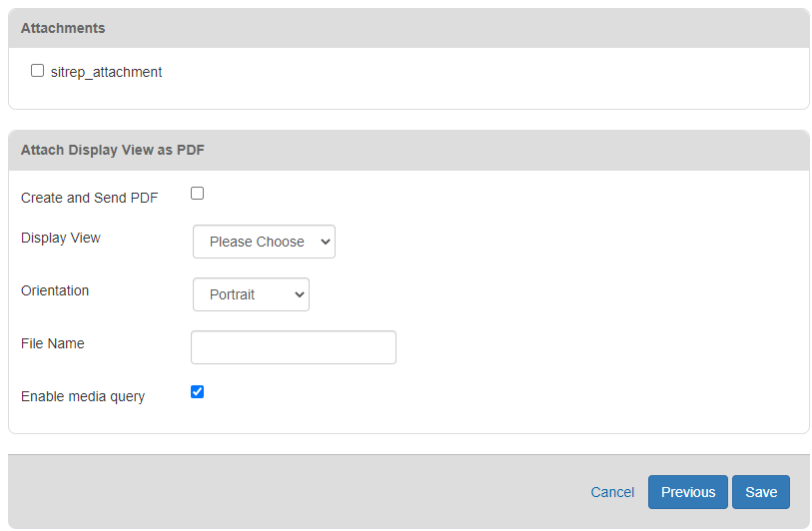Open the Display View 'Please Choose' dropdown
This screenshot has height=531, width=812.
pyautogui.click(x=263, y=242)
